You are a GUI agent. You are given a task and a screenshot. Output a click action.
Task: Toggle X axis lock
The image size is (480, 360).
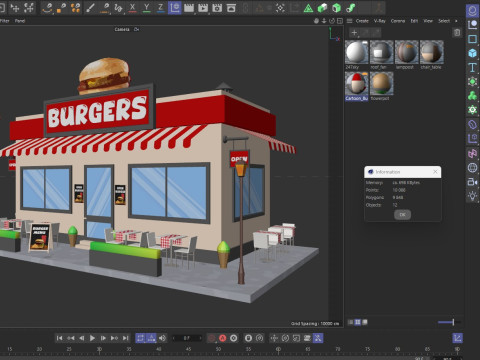pos(132,8)
